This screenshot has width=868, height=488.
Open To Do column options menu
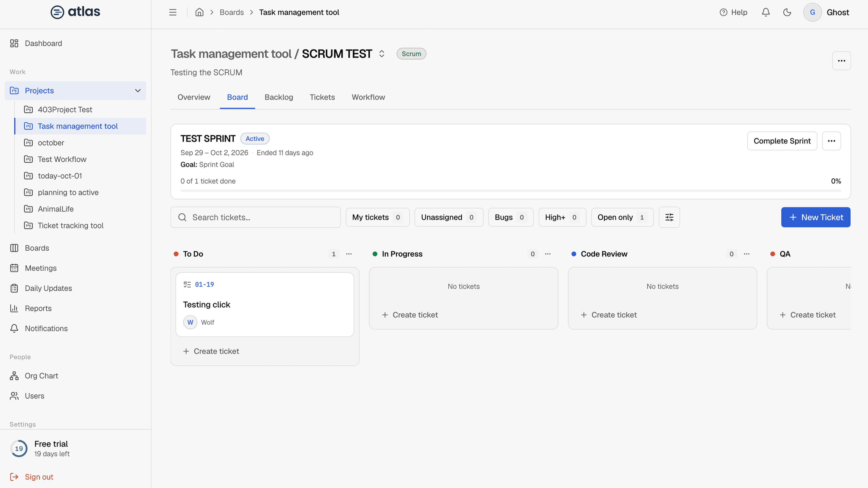click(349, 254)
